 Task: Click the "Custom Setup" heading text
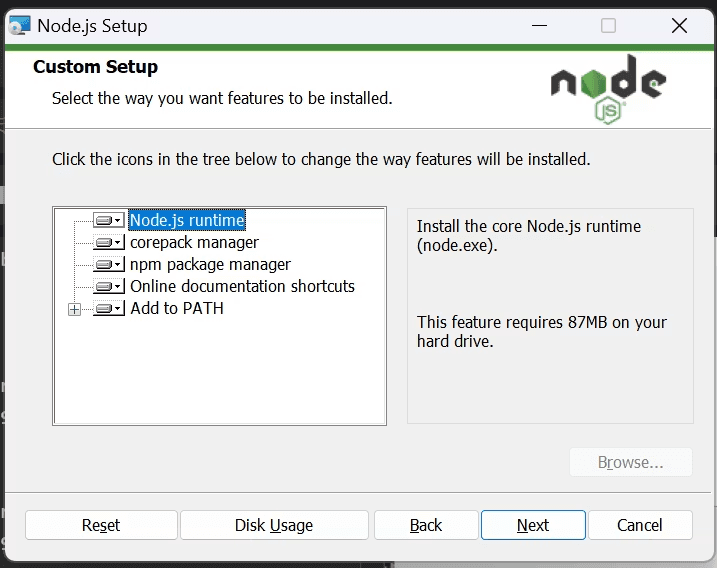pyautogui.click(x=96, y=67)
